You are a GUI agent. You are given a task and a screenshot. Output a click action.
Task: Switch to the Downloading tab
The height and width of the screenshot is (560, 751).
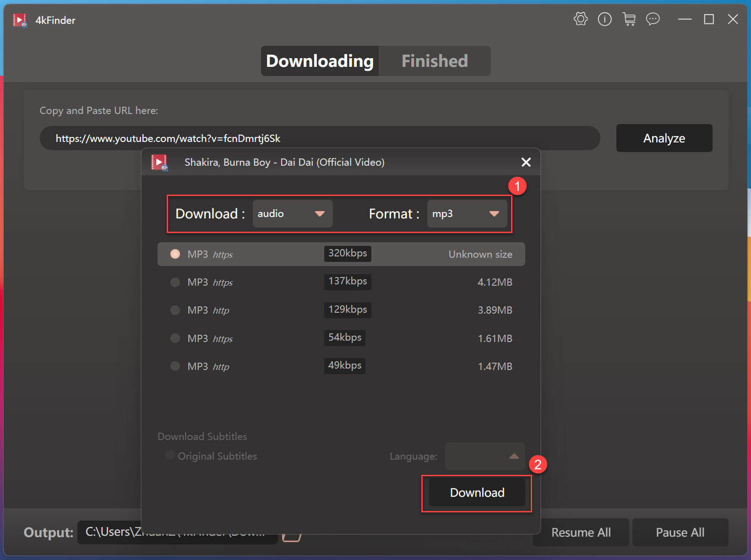coord(320,61)
